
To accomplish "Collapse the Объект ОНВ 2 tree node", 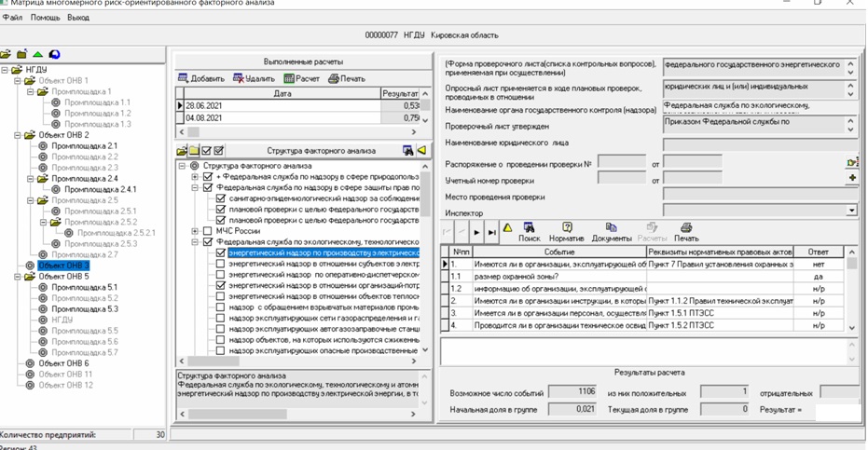I will pos(18,135).
